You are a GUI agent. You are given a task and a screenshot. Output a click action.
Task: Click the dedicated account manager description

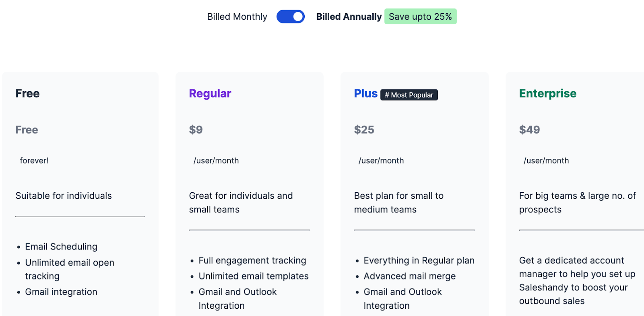click(x=577, y=281)
